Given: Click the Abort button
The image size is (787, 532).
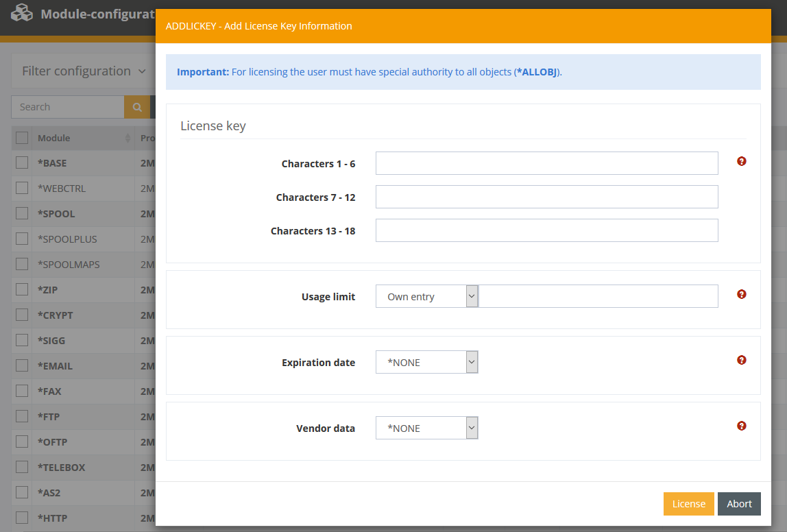Looking at the screenshot, I should [x=739, y=504].
